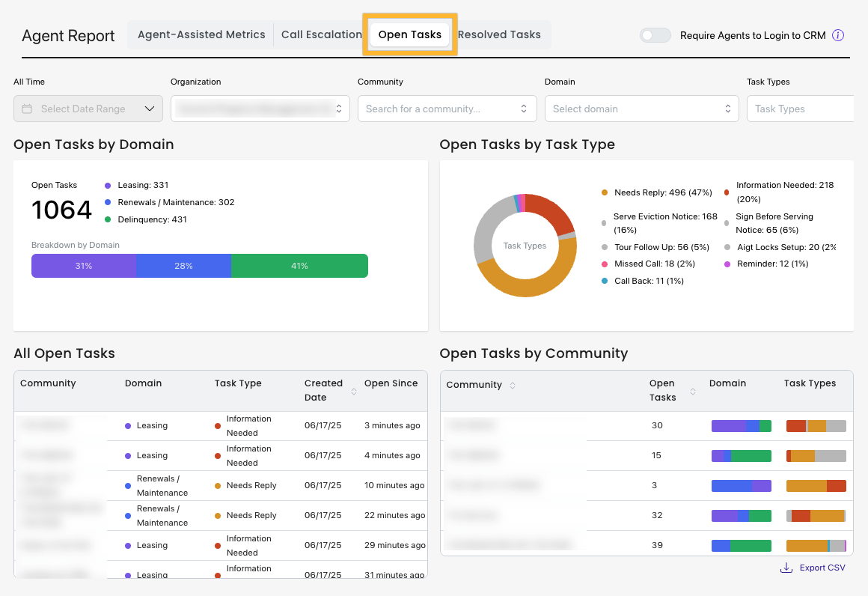Click the green Delinquency legend dot
Image resolution: width=868 pixels, height=596 pixels.
108,219
